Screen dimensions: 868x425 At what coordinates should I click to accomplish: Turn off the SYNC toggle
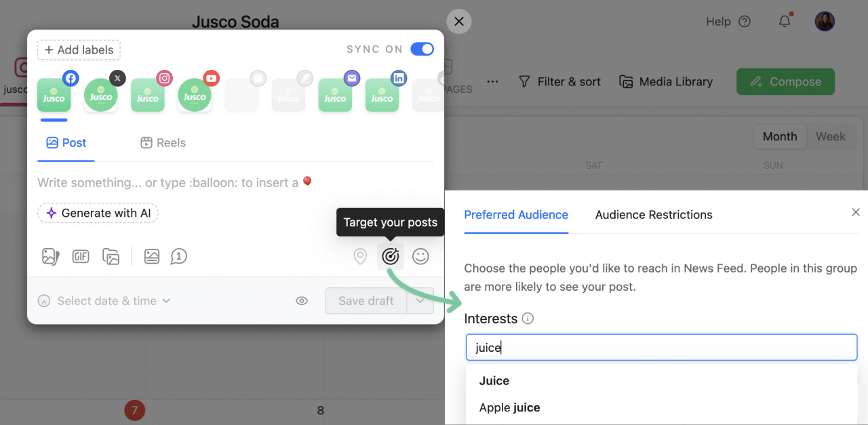[422, 49]
